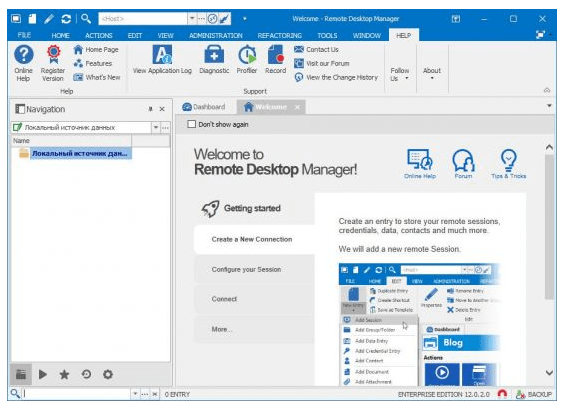Expand the Follow Us dropdown

pos(400,74)
